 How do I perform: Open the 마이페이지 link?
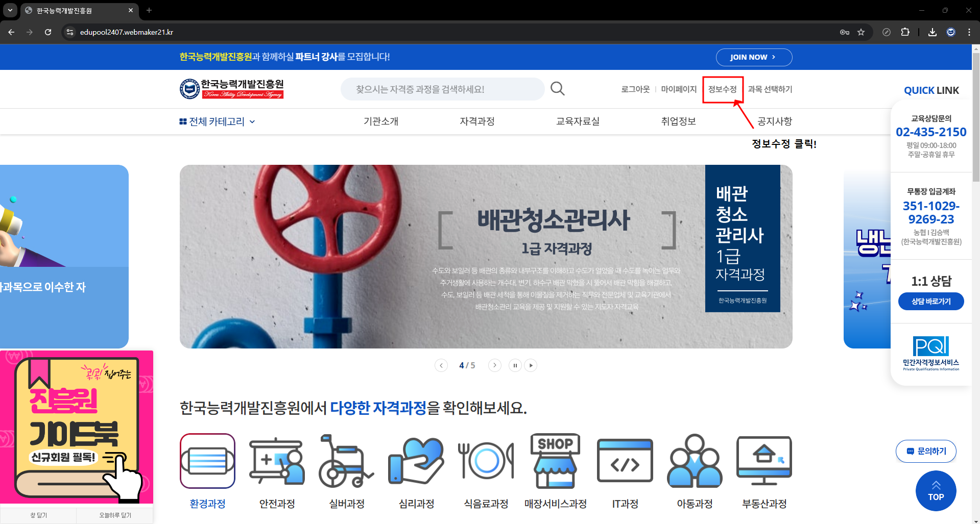tap(679, 89)
